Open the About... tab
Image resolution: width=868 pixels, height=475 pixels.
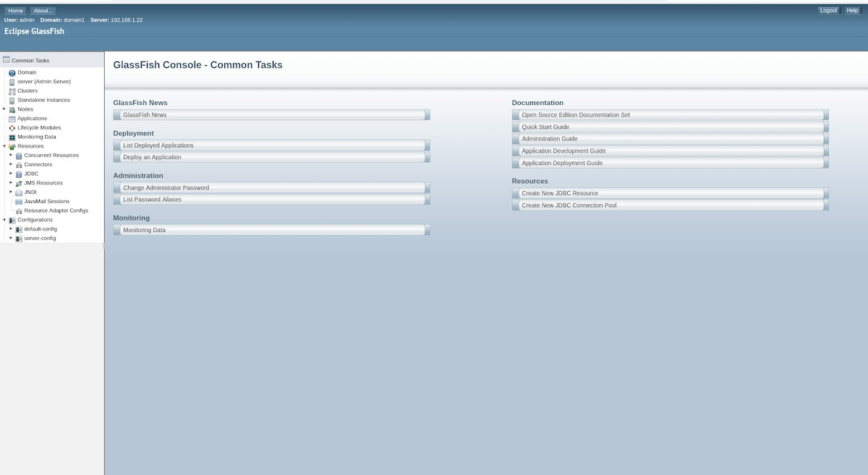[42, 10]
